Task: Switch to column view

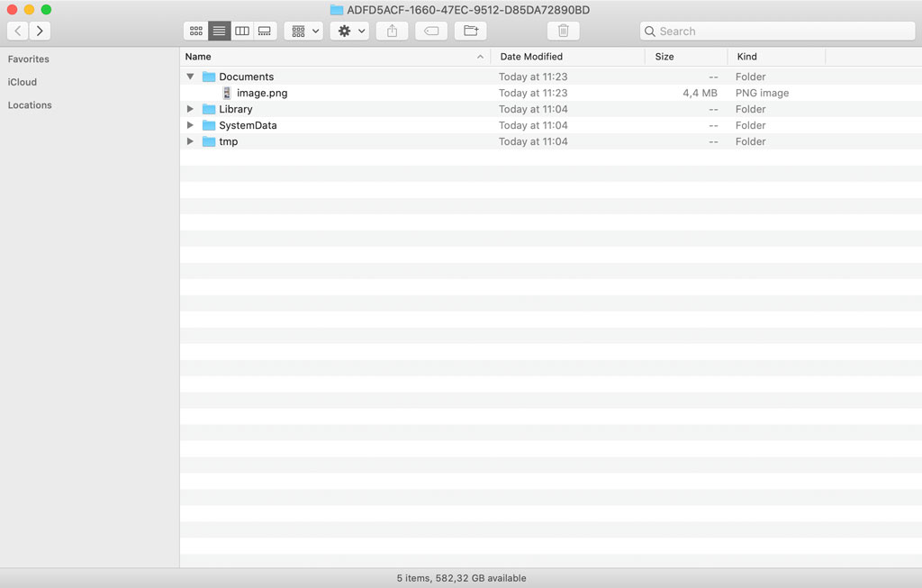Action: (241, 30)
